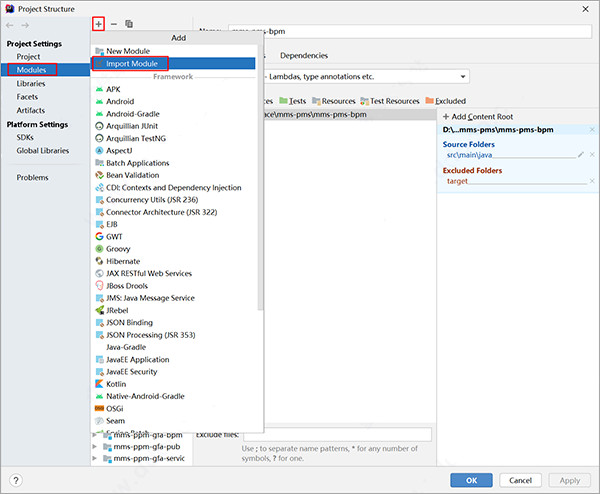Expand the mms-ppm-gfa-pub tree node
This screenshot has width=600, height=494.
[x=95, y=447]
